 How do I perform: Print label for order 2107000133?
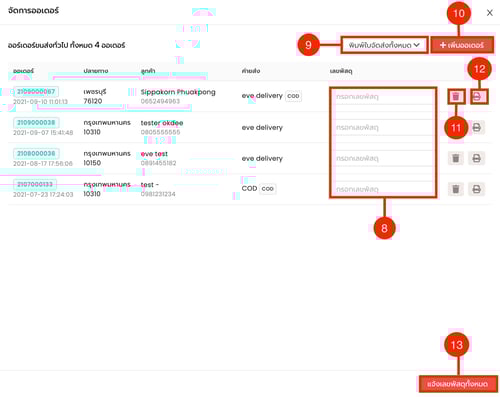pyautogui.click(x=477, y=189)
